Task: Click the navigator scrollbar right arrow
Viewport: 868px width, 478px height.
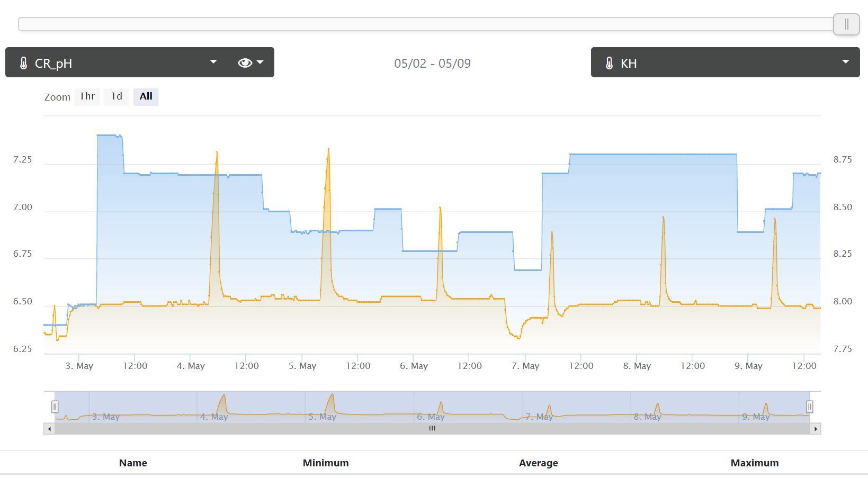Action: click(816, 429)
